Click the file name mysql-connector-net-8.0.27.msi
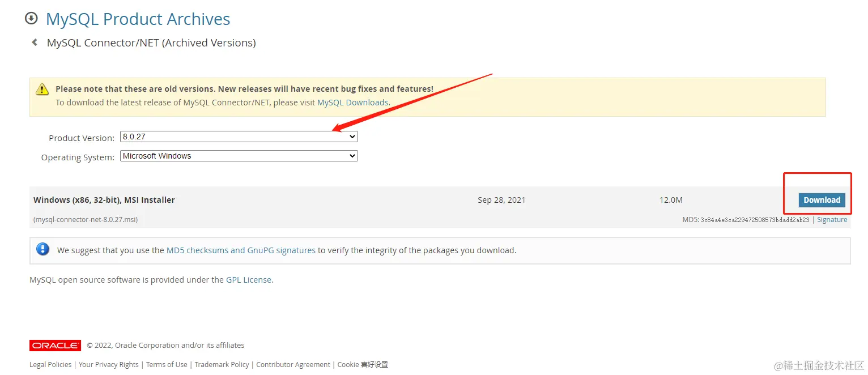The height and width of the screenshot is (375, 868). pos(86,220)
